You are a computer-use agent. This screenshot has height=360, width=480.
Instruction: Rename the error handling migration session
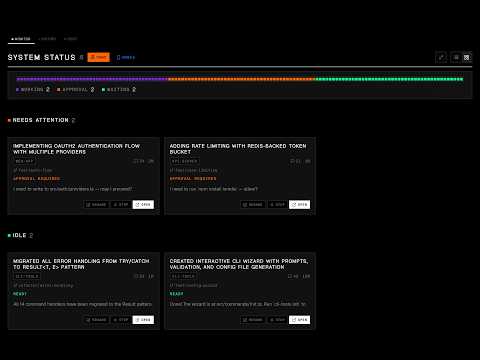click(x=96, y=320)
